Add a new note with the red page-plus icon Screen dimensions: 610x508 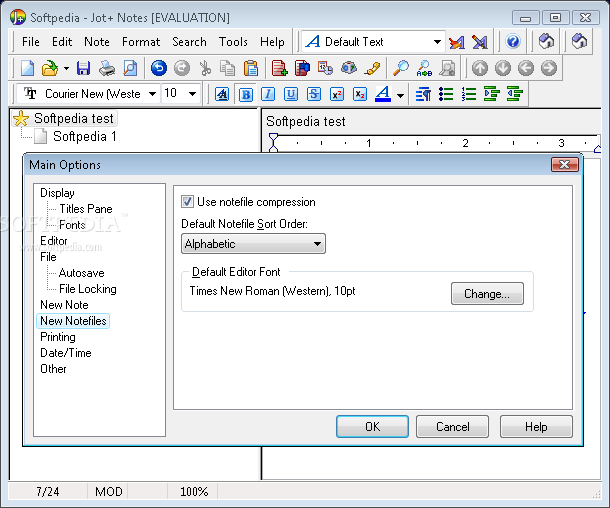pyautogui.click(x=279, y=68)
